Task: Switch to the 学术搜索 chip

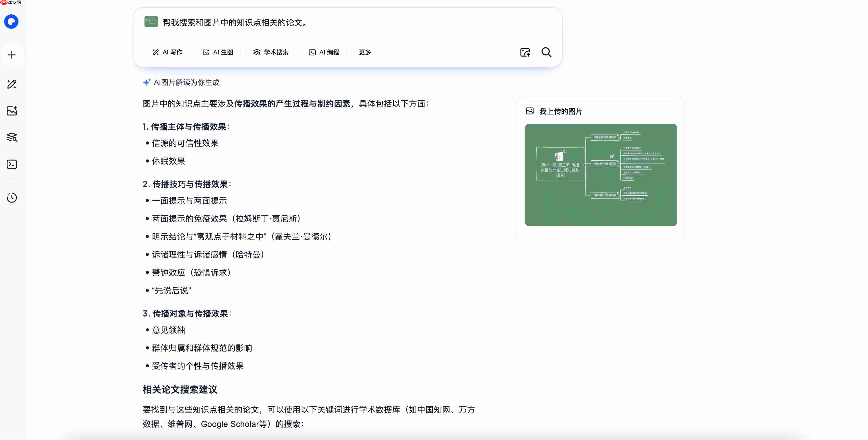Action: click(271, 52)
